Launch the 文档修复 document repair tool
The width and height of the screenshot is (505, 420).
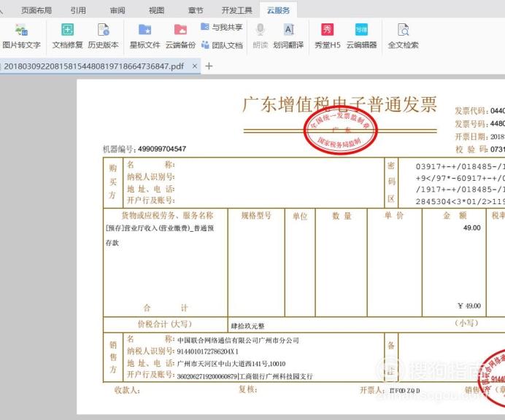(x=67, y=36)
